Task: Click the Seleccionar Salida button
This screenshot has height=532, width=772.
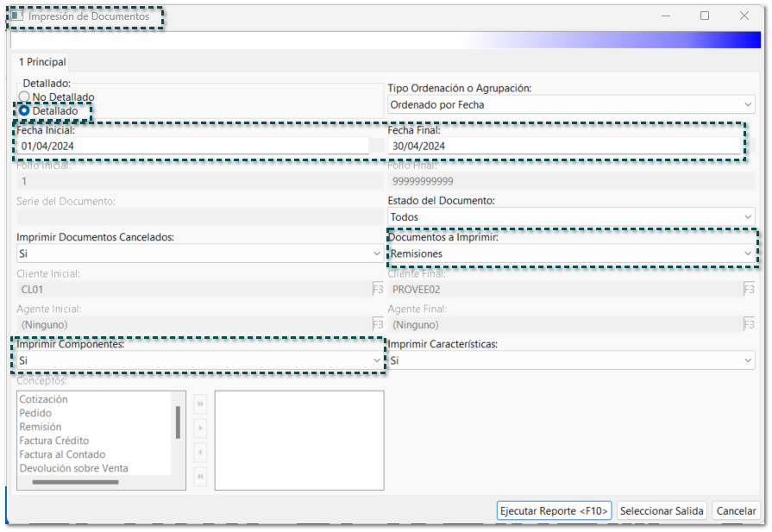Action: [662, 511]
